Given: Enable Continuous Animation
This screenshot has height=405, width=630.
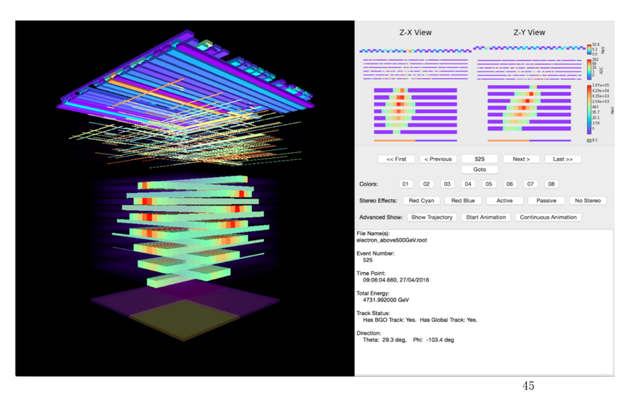Looking at the screenshot, I should [548, 217].
